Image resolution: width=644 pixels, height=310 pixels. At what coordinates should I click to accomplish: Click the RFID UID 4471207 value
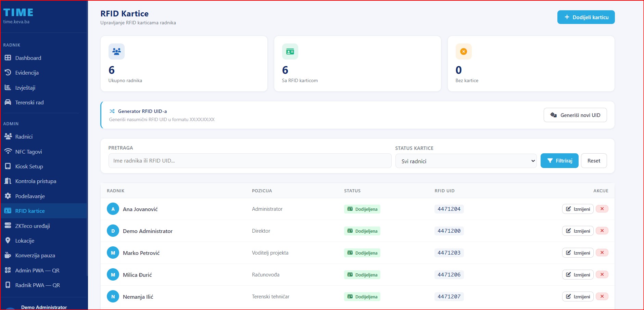(449, 297)
